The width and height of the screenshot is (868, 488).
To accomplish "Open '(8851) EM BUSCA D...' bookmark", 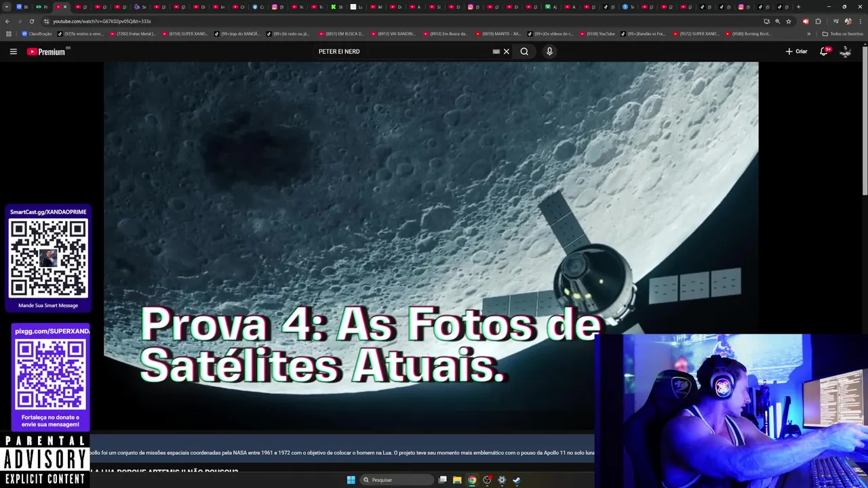I will (x=341, y=34).
